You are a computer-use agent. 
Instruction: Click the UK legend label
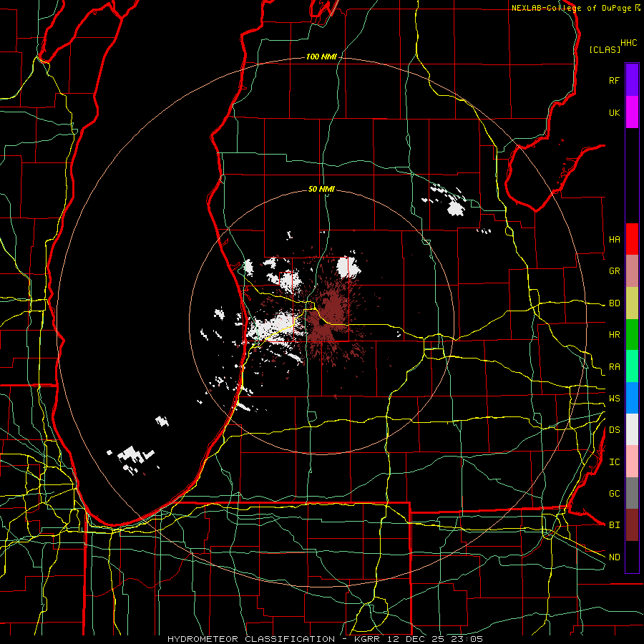614,112
